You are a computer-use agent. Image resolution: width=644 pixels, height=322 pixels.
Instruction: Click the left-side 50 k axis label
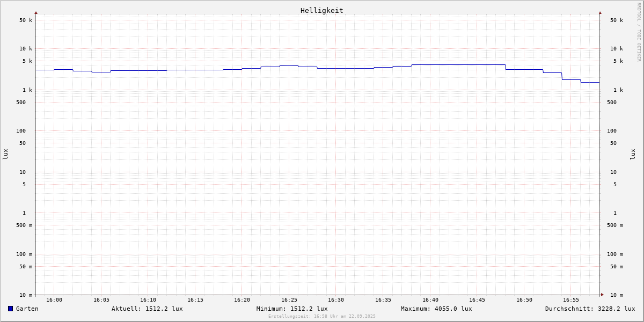[26, 20]
